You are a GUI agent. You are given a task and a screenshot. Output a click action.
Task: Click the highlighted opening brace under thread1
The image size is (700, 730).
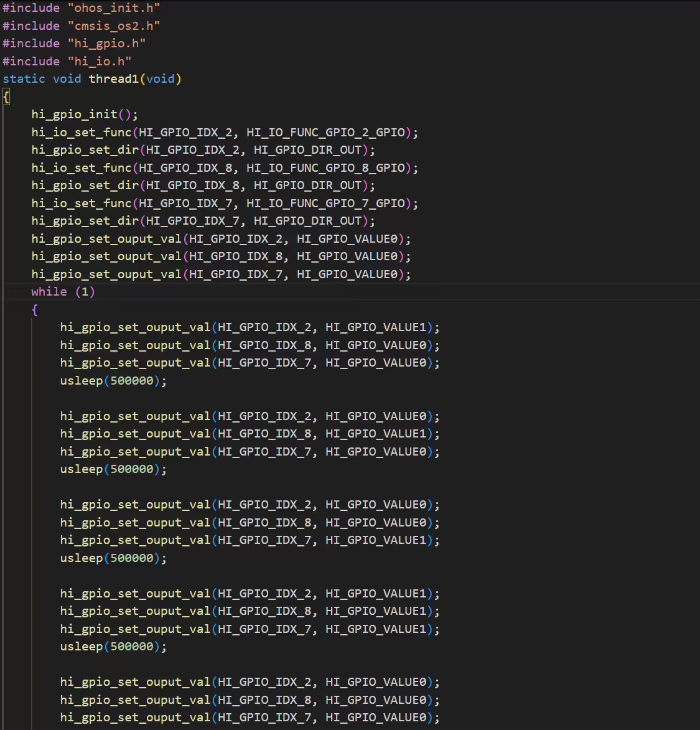pyautogui.click(x=6, y=97)
